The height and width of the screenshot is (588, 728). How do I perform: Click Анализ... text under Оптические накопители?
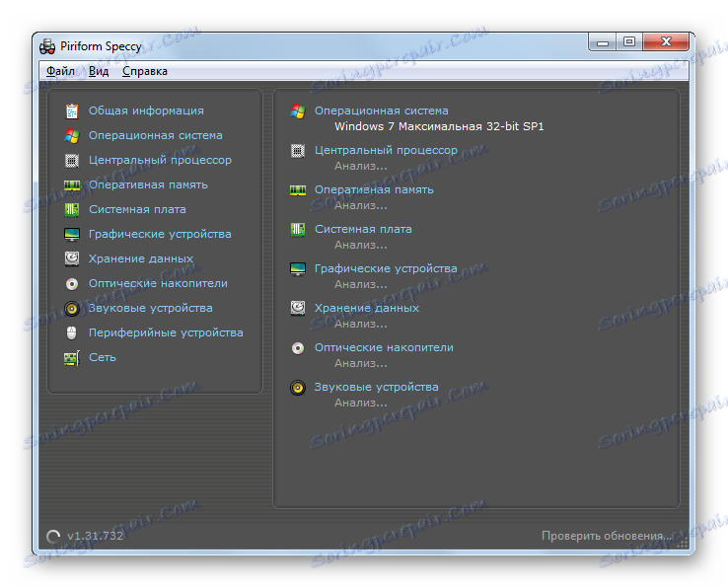(x=361, y=363)
